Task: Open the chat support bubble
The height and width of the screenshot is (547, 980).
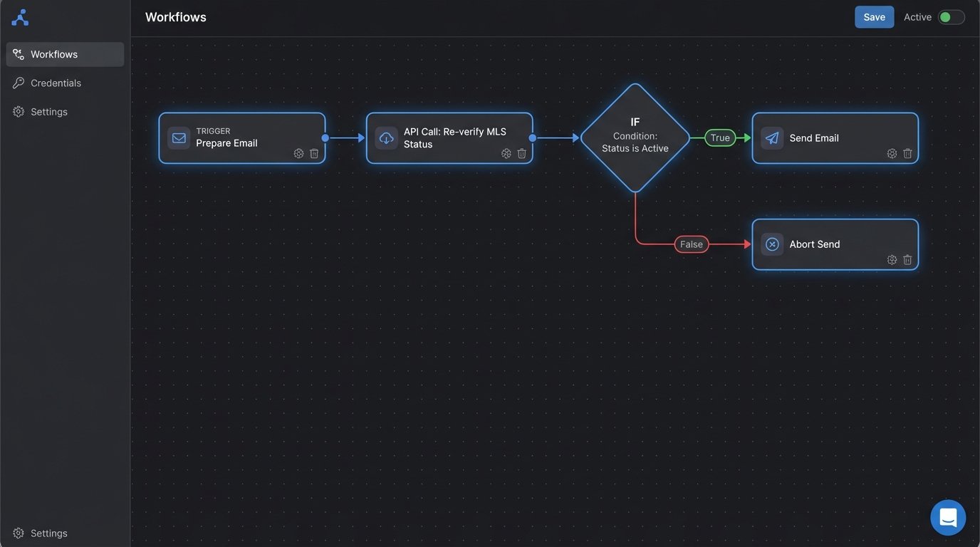Action: coord(948,517)
